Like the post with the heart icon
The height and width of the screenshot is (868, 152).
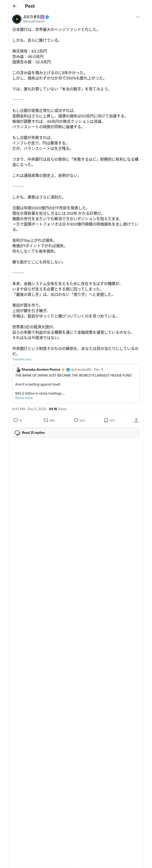76,420
